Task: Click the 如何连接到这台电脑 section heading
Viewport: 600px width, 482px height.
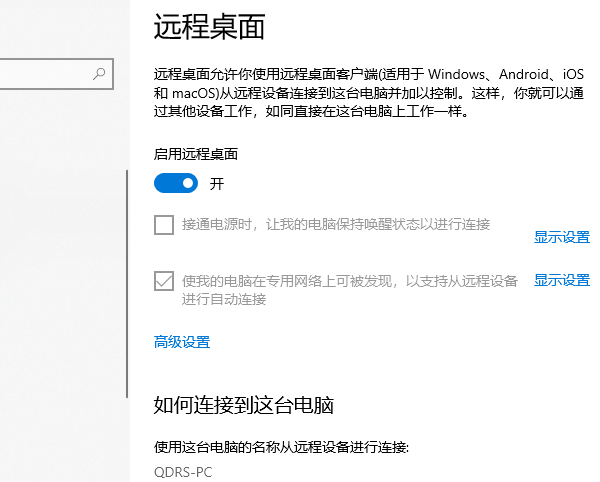Action: (243, 405)
